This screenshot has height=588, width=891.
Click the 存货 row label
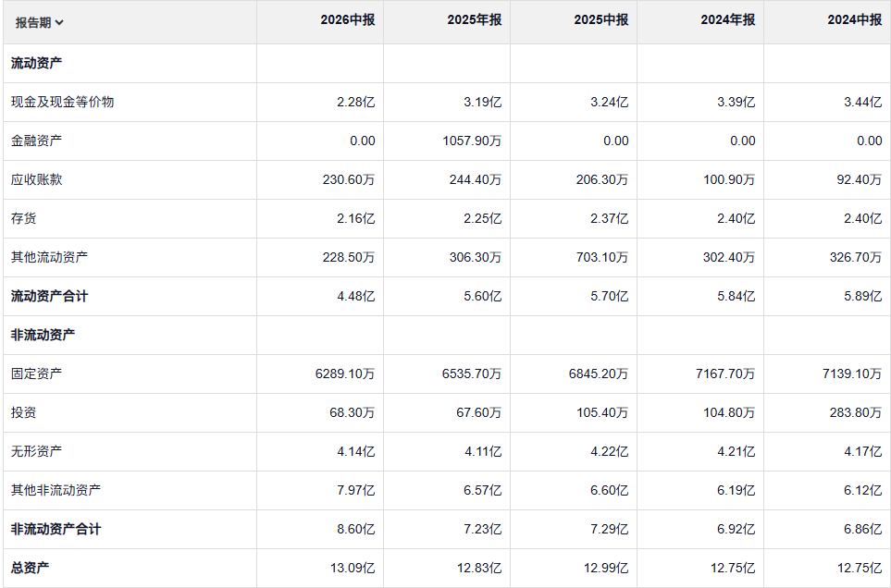click(x=24, y=219)
